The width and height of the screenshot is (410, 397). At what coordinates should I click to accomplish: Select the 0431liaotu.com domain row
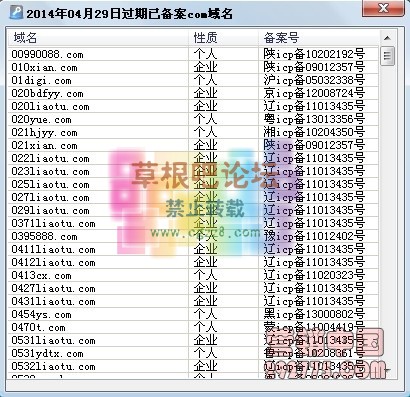tap(193, 301)
